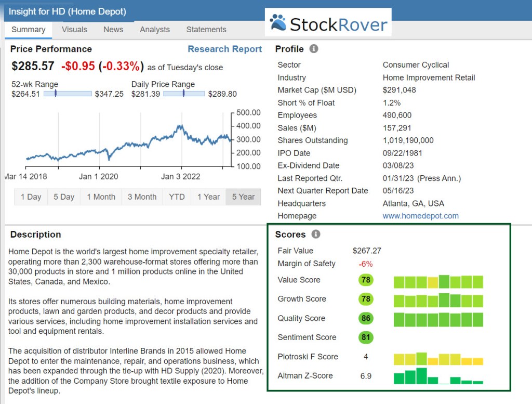The image size is (532, 404).
Task: Visit the www.homedepot.com homepage link
Action: pyautogui.click(x=420, y=216)
